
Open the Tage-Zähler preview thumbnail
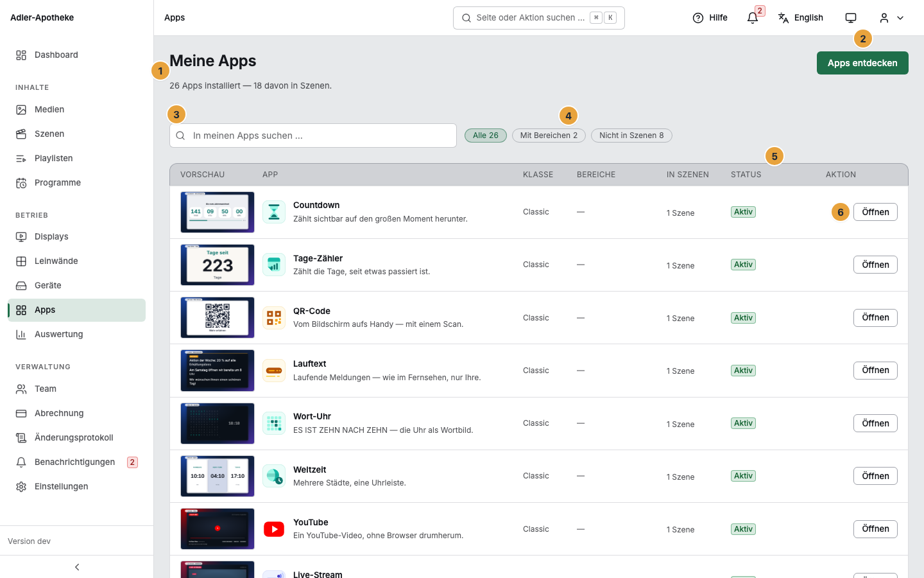click(x=218, y=265)
